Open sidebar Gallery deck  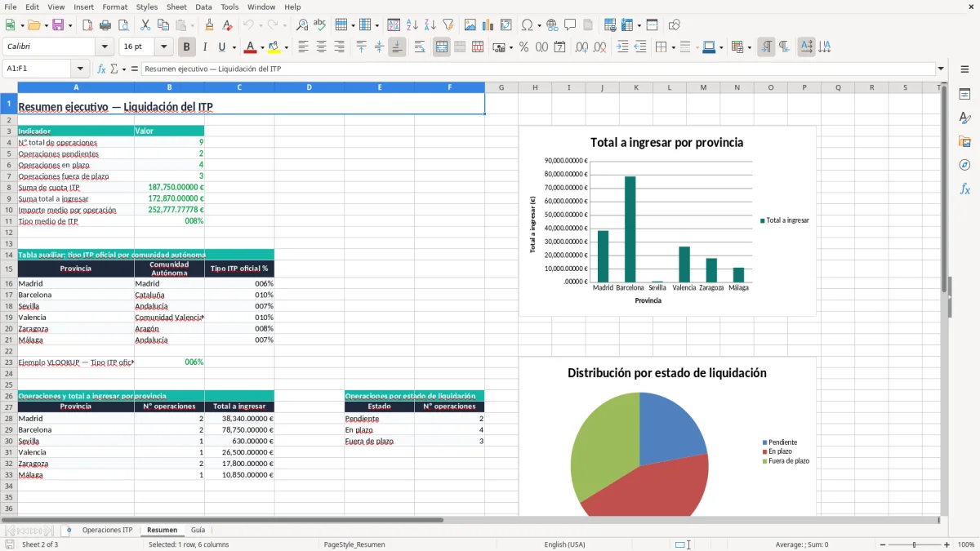pyautogui.click(x=964, y=141)
